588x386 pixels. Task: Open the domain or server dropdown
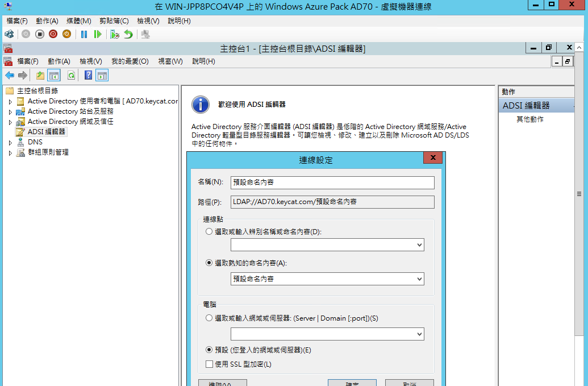tap(420, 334)
